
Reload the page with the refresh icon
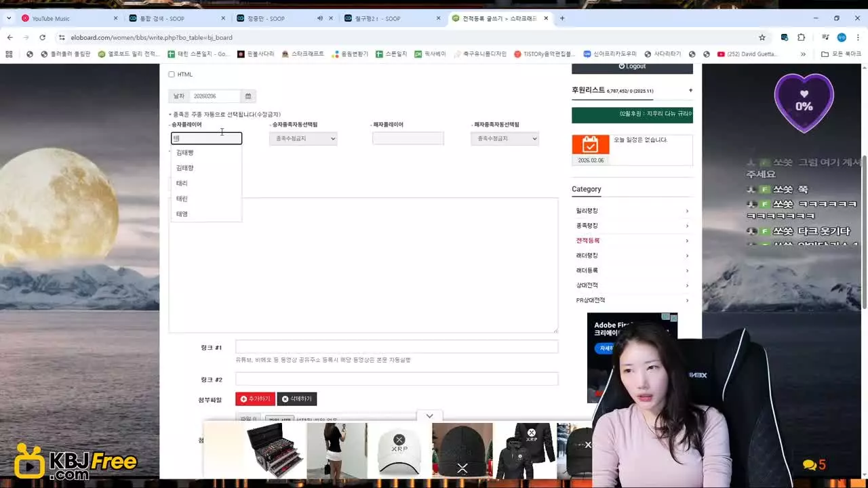pyautogui.click(x=42, y=37)
